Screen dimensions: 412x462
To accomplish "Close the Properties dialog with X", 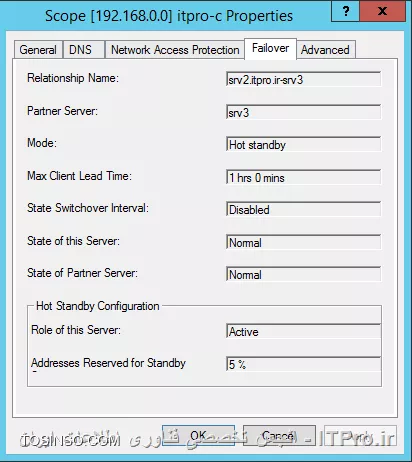I will (x=382, y=11).
